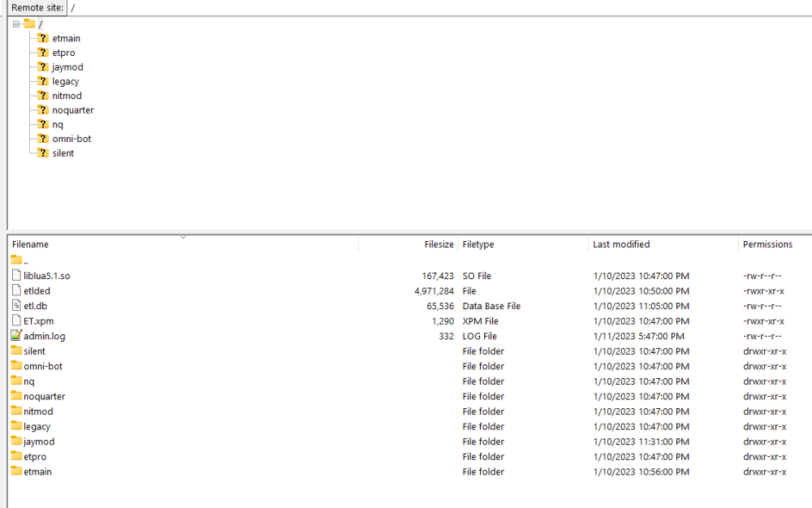Select the legacy node in remote tree

point(65,81)
